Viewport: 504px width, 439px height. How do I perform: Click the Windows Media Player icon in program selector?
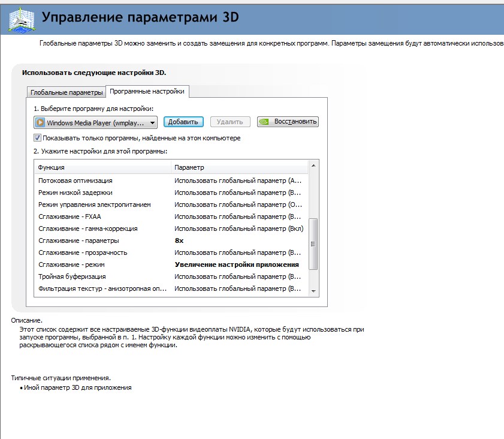point(40,122)
